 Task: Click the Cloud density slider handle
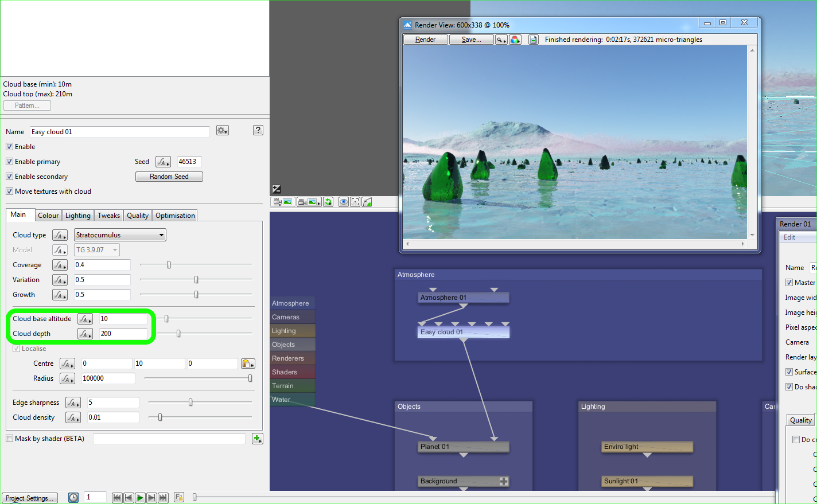(x=160, y=417)
